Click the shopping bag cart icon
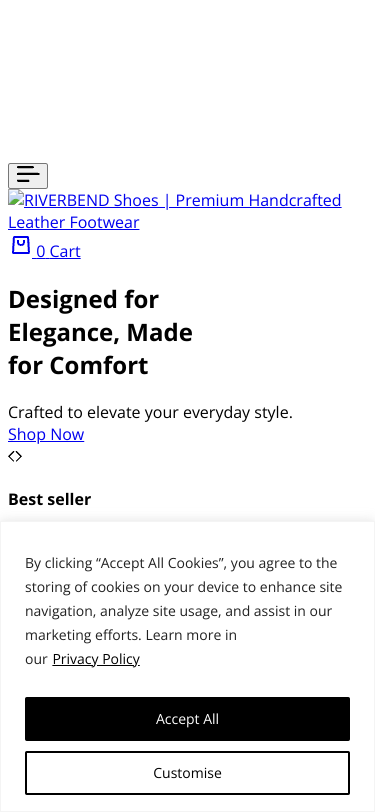This screenshot has height=812, width=375. pyautogui.click(x=21, y=245)
